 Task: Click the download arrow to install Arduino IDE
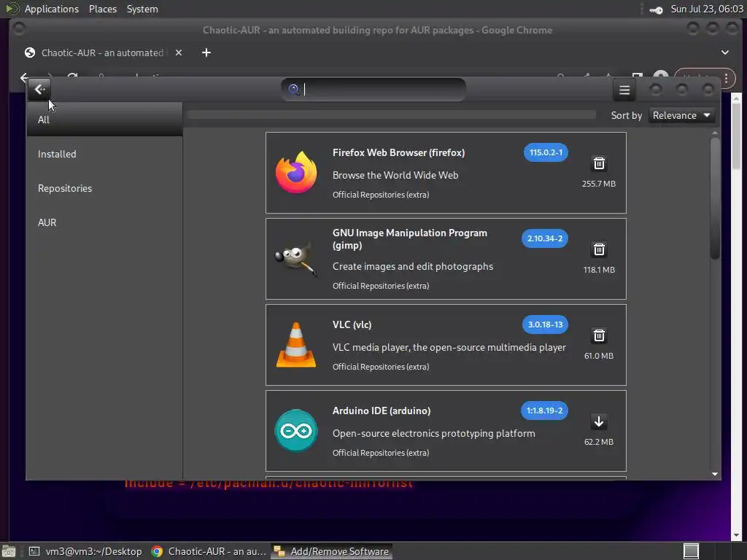click(599, 421)
